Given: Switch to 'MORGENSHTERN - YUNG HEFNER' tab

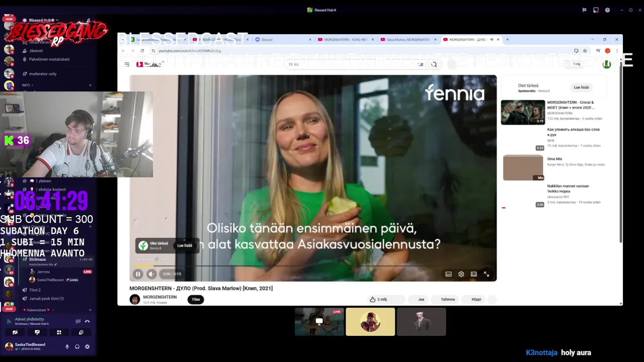Looking at the screenshot, I should [346, 40].
